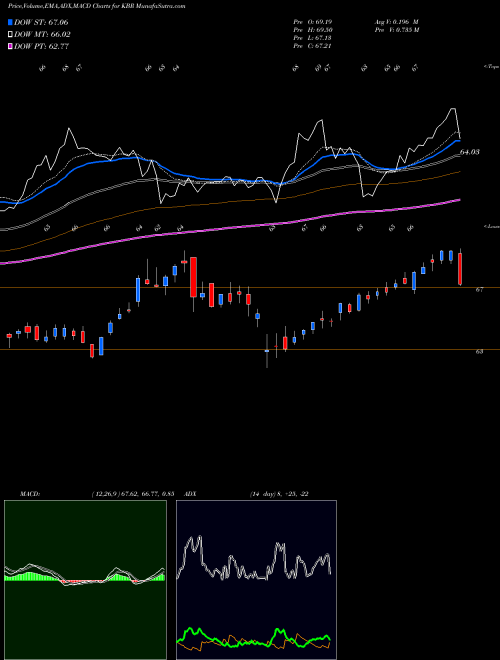Click the ADX panel title
The width and height of the screenshot is (500, 660).
[x=191, y=494]
